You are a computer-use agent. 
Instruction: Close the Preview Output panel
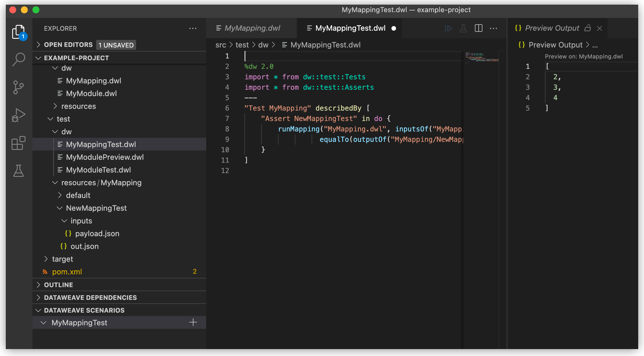click(x=599, y=28)
